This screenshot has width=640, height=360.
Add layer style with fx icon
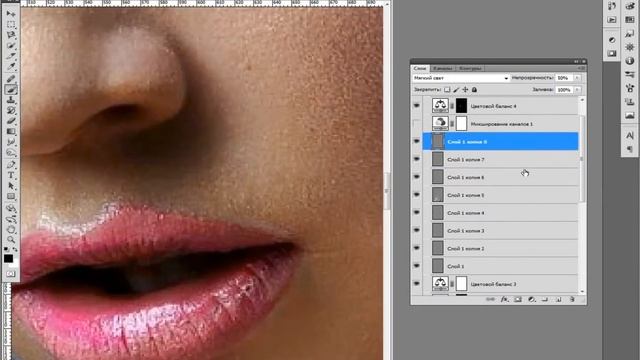tap(504, 299)
